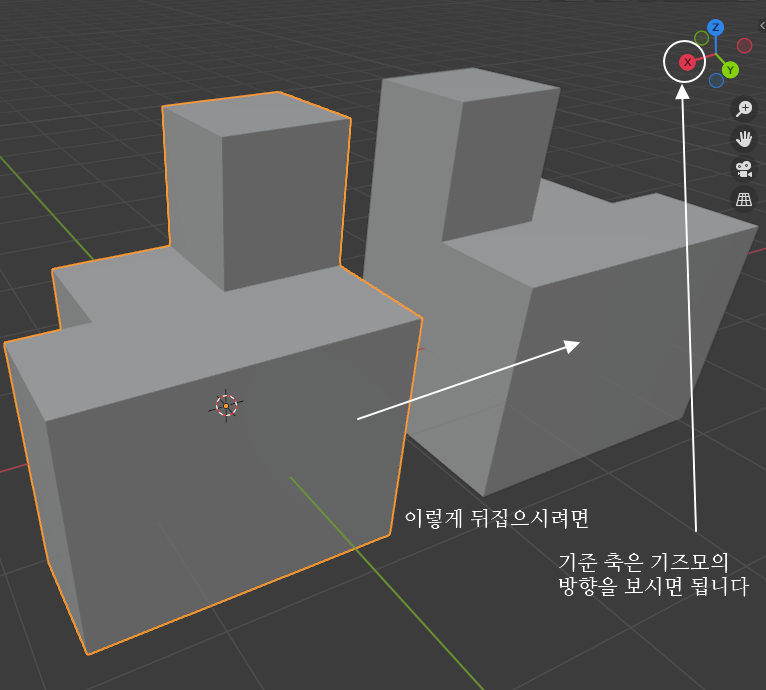Click the hand pan view button

click(744, 139)
